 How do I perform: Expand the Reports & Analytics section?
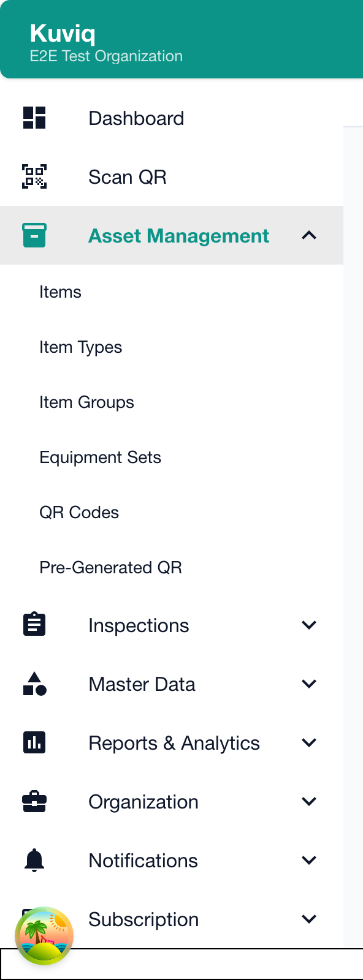click(x=309, y=742)
